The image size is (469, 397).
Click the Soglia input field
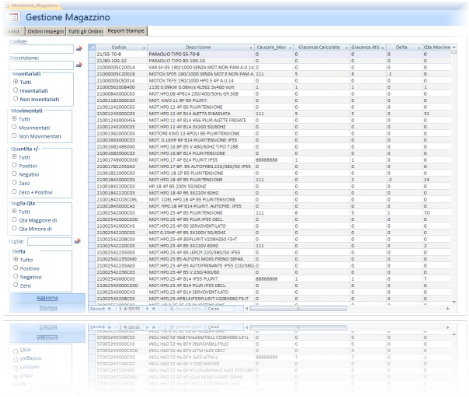coord(50,241)
